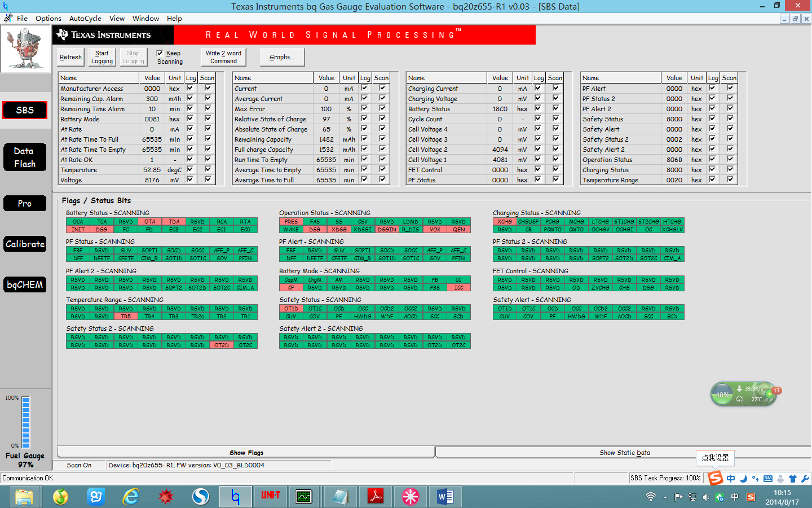Click the moon icon on Sogou toolbar
The width and height of the screenshot is (812, 508).
click(x=743, y=479)
